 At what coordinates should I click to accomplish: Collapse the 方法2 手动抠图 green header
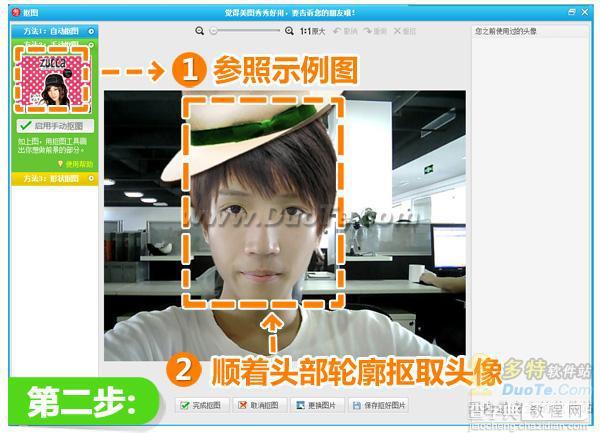point(55,43)
